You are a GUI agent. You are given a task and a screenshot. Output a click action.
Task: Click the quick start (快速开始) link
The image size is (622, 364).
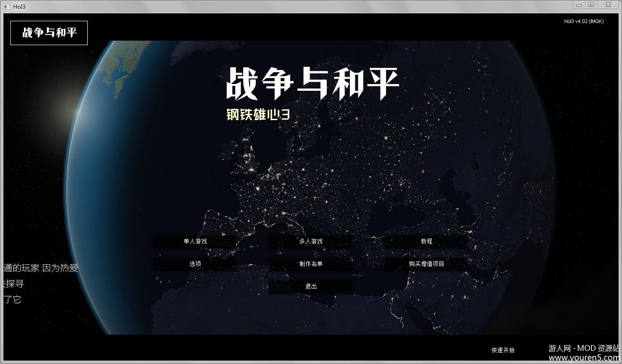click(x=503, y=350)
